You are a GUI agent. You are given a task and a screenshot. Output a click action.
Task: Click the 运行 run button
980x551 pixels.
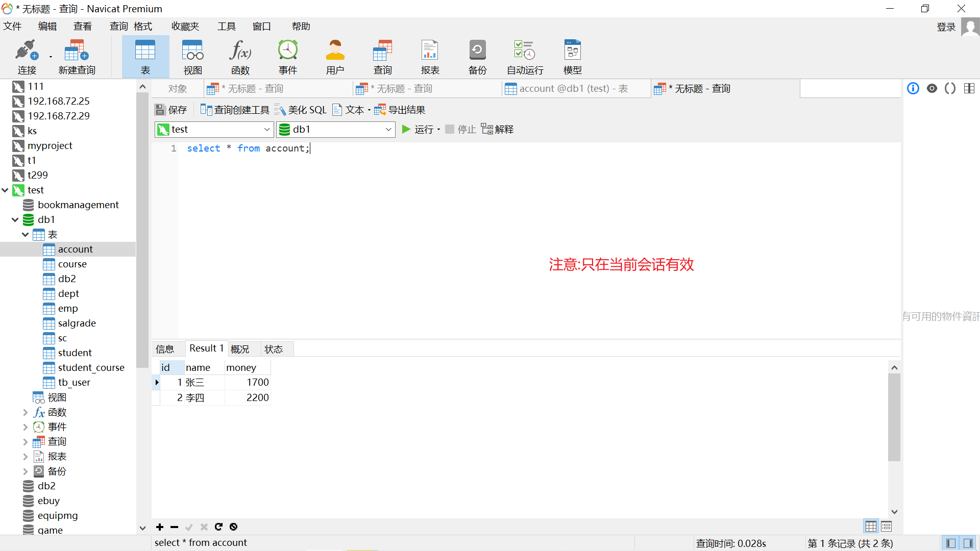pyautogui.click(x=418, y=130)
